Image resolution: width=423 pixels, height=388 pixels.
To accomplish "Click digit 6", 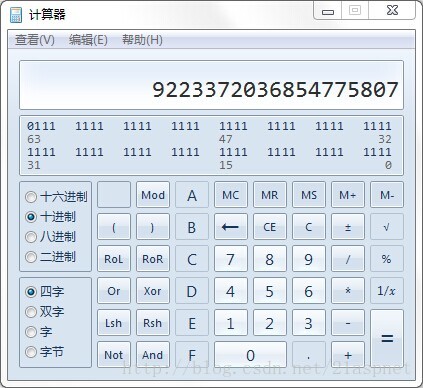I will [309, 291].
